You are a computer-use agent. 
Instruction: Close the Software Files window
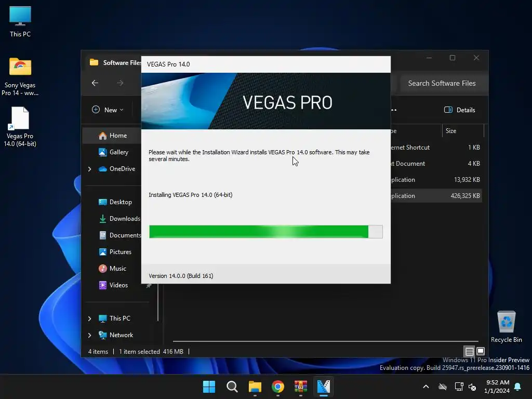point(476,58)
